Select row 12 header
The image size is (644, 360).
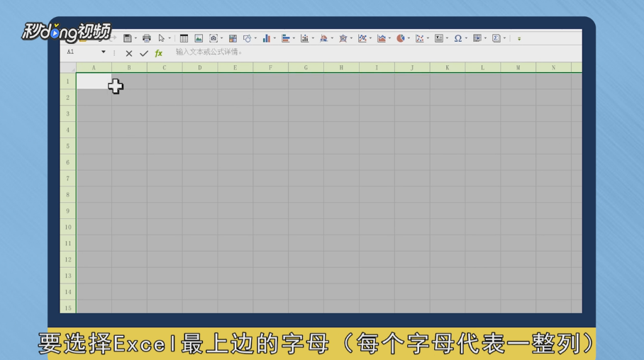tap(68, 259)
